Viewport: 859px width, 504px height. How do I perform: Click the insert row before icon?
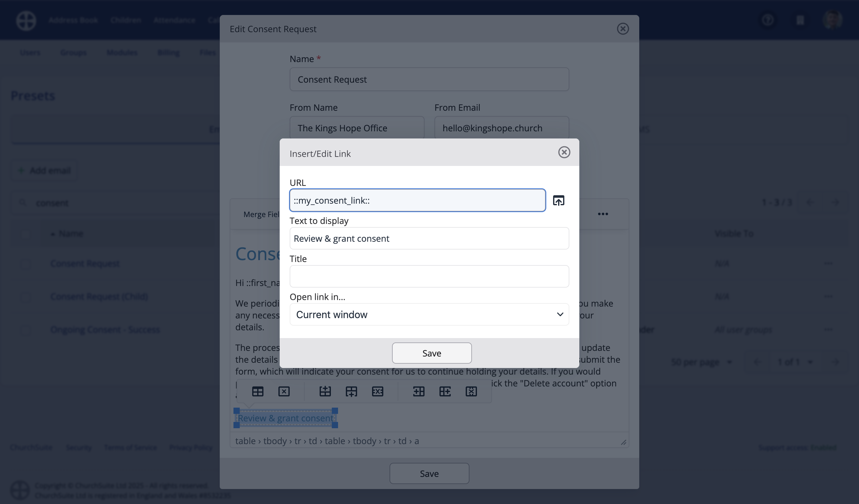click(325, 391)
